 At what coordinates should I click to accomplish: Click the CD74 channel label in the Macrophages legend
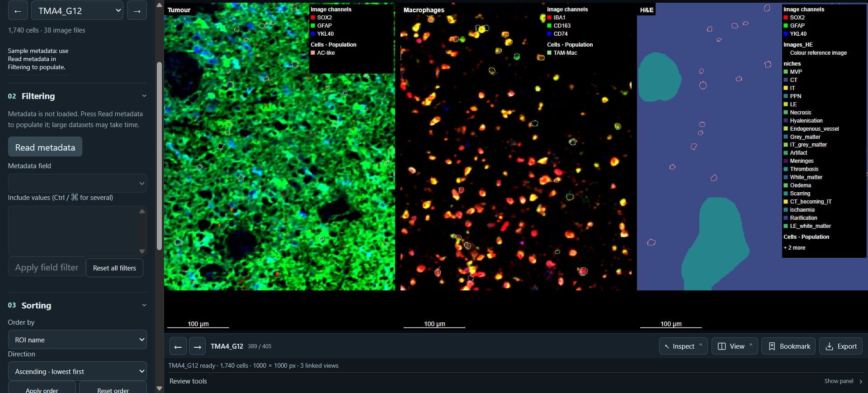point(561,34)
